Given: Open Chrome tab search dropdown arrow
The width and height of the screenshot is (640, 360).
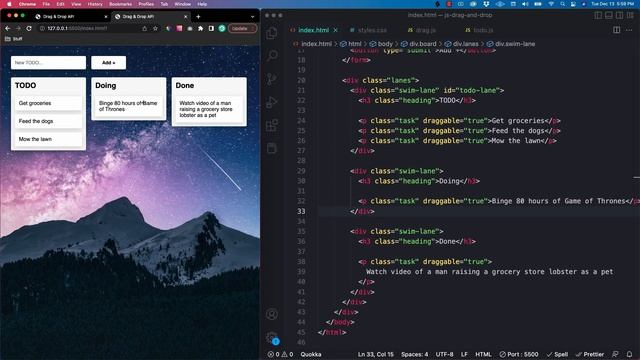Looking at the screenshot, I should (253, 17).
